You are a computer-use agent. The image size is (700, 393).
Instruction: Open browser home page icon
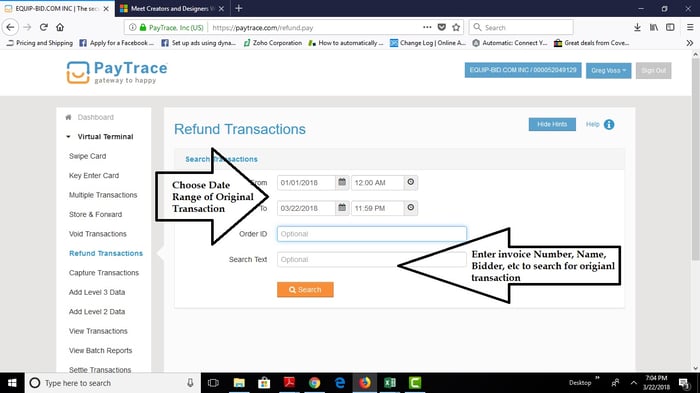pyautogui.click(x=60, y=27)
